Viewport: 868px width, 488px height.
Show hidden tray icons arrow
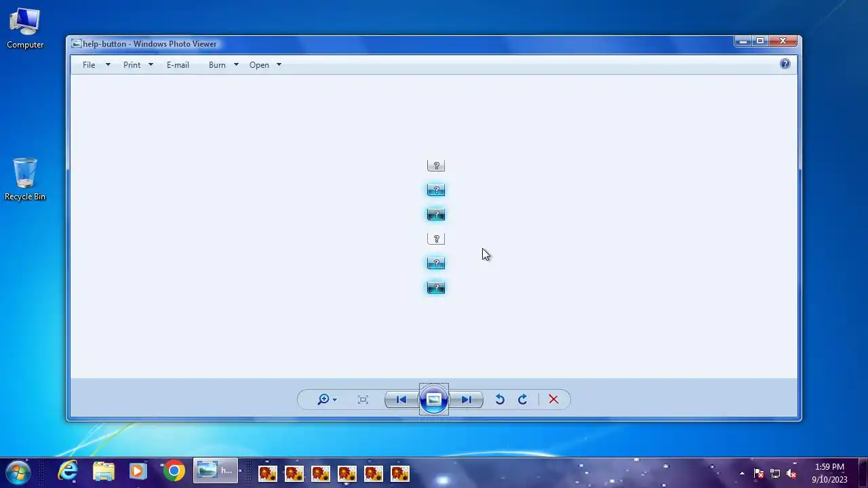[742, 473]
